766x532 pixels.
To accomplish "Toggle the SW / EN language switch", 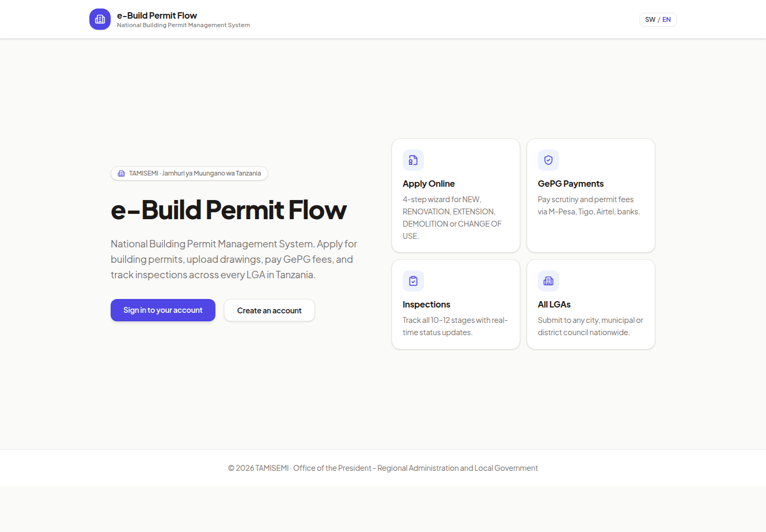I will (x=657, y=20).
